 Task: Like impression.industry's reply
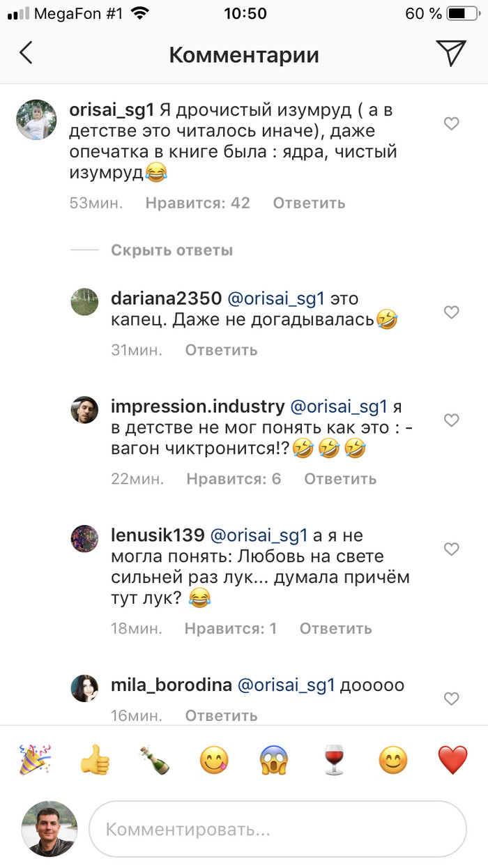point(452,420)
